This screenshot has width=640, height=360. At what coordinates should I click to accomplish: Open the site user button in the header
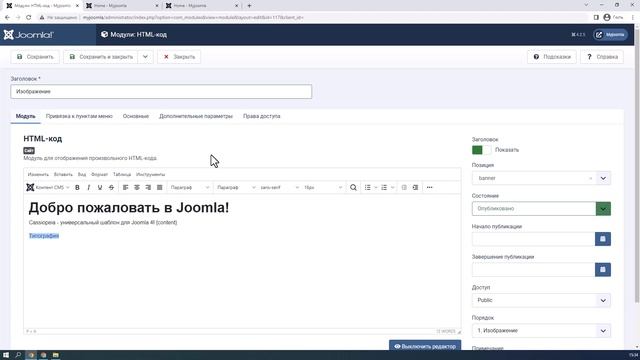click(611, 35)
